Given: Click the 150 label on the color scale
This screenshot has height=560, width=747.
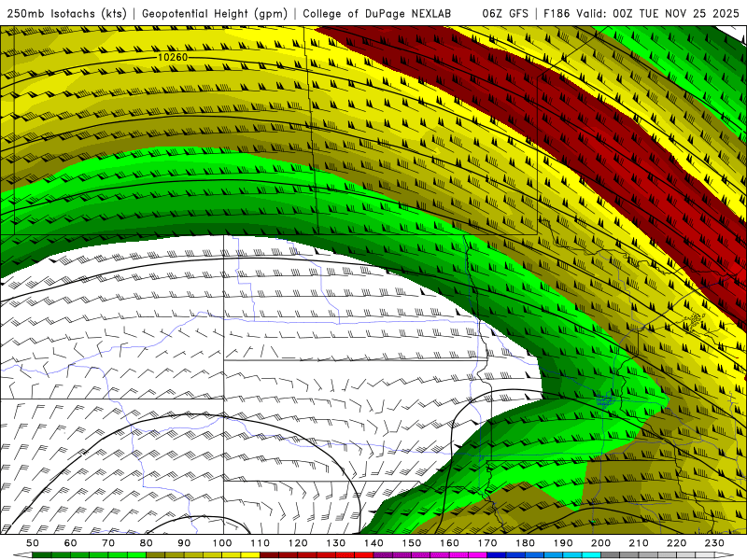Looking at the screenshot, I should click(x=412, y=543).
